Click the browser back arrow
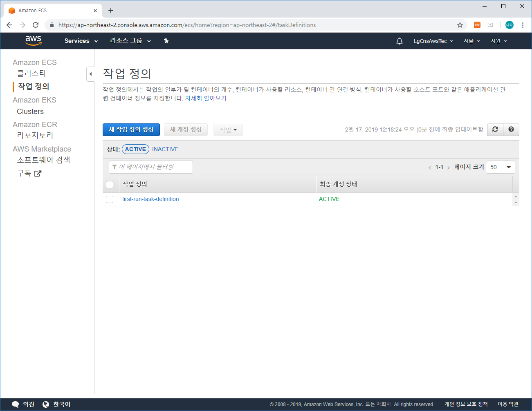The height and width of the screenshot is (411, 532). (9, 25)
